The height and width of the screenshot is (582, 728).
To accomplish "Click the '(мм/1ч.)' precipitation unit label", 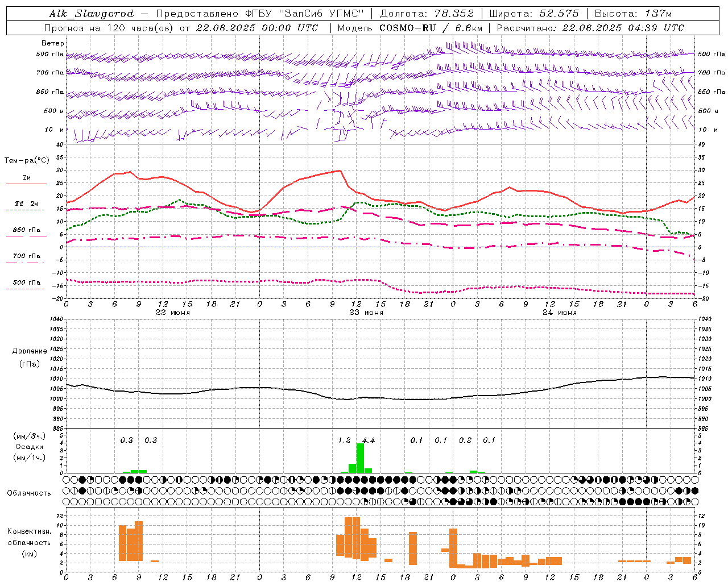I will [x=30, y=458].
